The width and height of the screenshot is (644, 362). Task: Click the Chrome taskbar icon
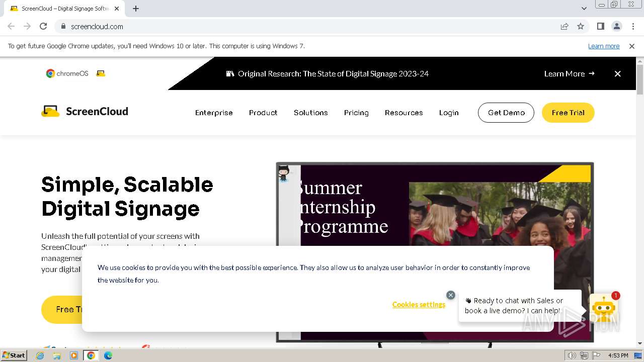[91, 355]
